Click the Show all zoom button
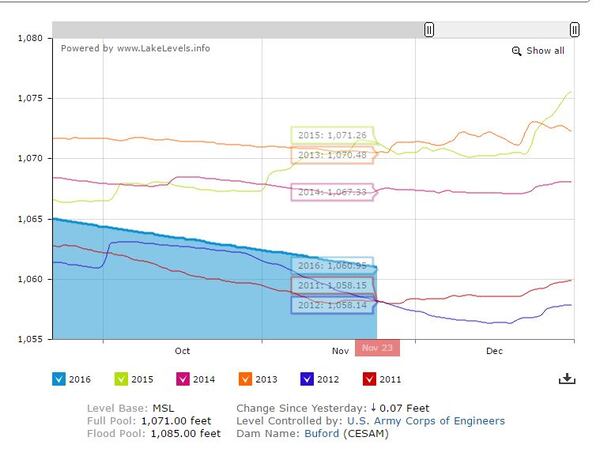The height and width of the screenshot is (456, 600). pyautogui.click(x=544, y=51)
